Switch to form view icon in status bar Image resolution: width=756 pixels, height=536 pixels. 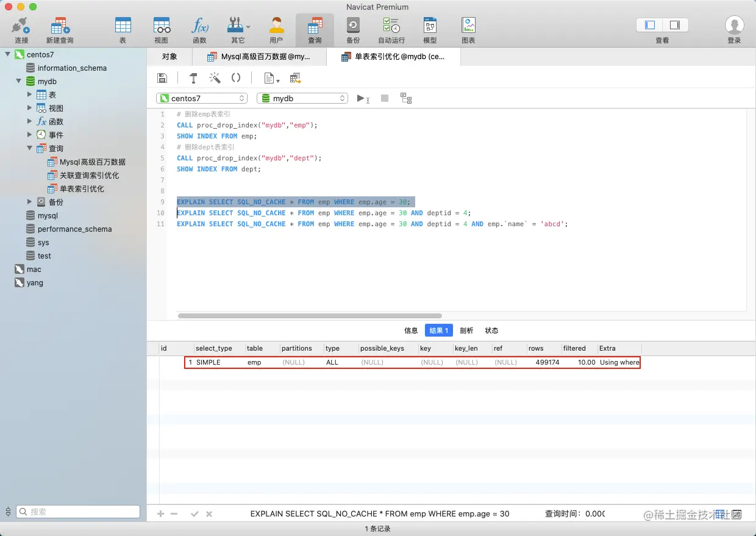pos(736,514)
